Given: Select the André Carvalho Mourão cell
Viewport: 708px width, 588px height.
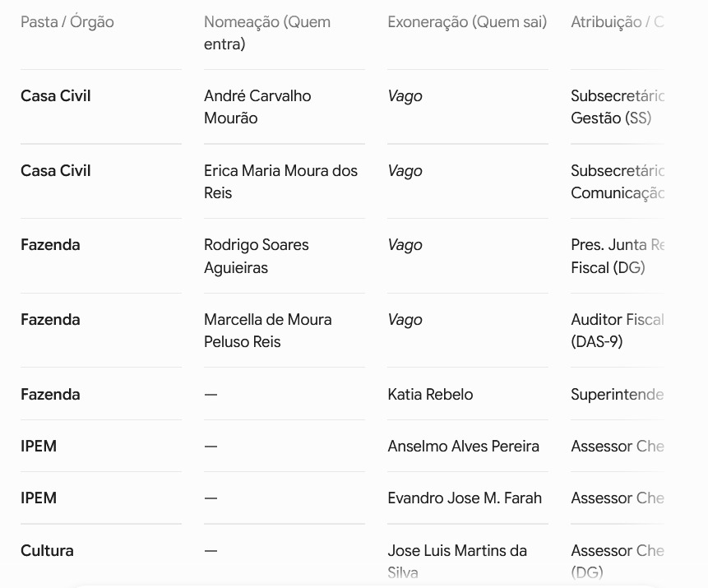Looking at the screenshot, I should tap(257, 107).
